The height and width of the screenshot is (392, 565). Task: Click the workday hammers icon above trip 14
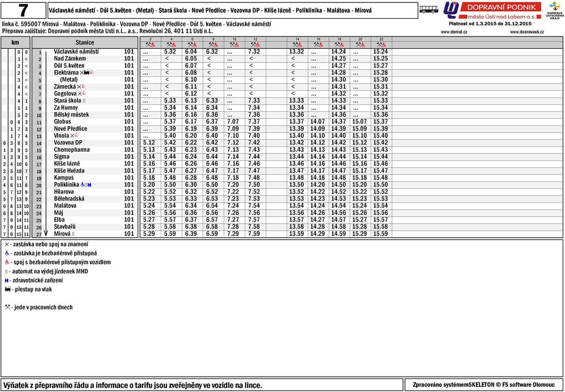click(x=295, y=45)
